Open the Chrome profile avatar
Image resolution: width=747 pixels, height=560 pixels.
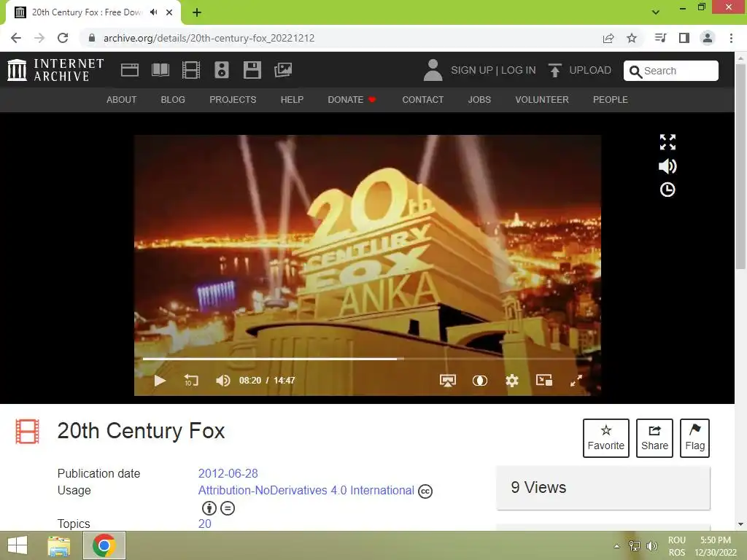coord(708,38)
